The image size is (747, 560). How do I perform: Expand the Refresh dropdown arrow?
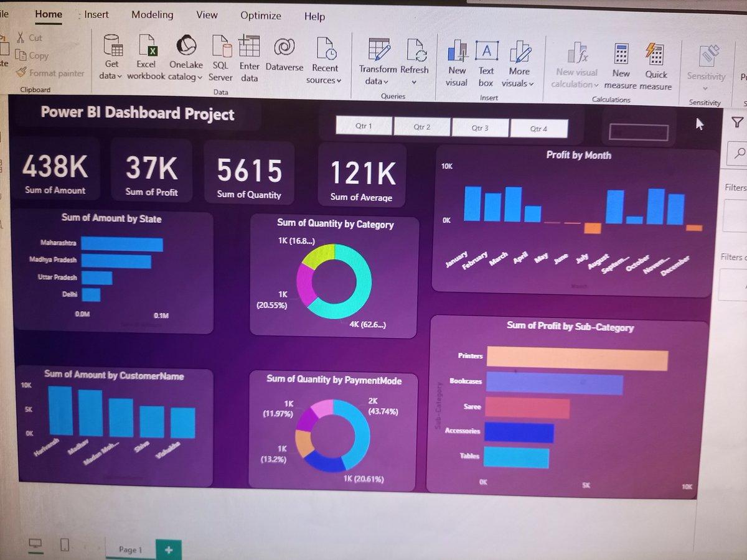(x=414, y=82)
